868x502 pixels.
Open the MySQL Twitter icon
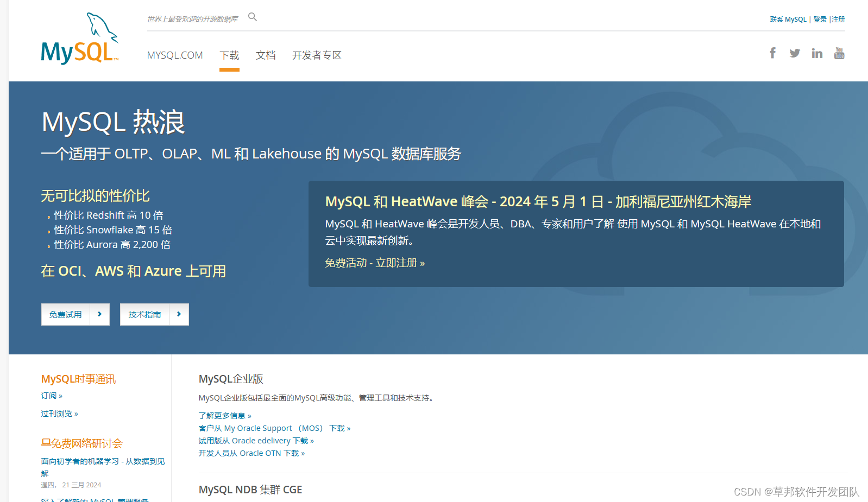(x=795, y=53)
